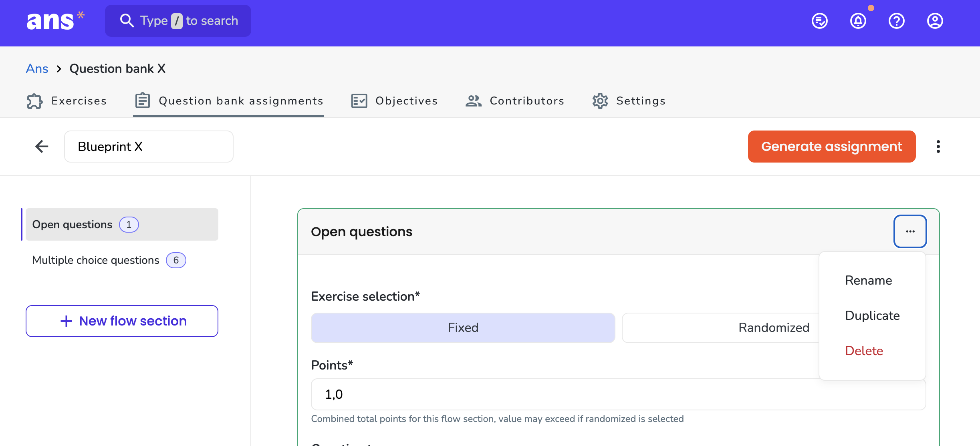Select Open questions in the sidebar

point(122,224)
